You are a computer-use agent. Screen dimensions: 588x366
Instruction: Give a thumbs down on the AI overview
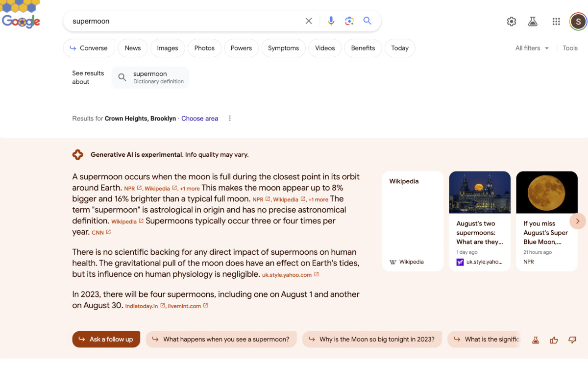572,340
